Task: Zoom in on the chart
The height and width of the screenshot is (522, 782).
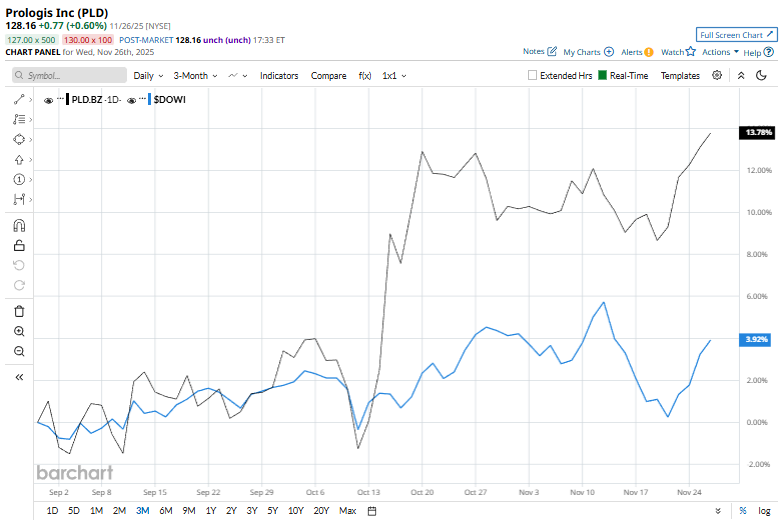Action: (x=19, y=331)
